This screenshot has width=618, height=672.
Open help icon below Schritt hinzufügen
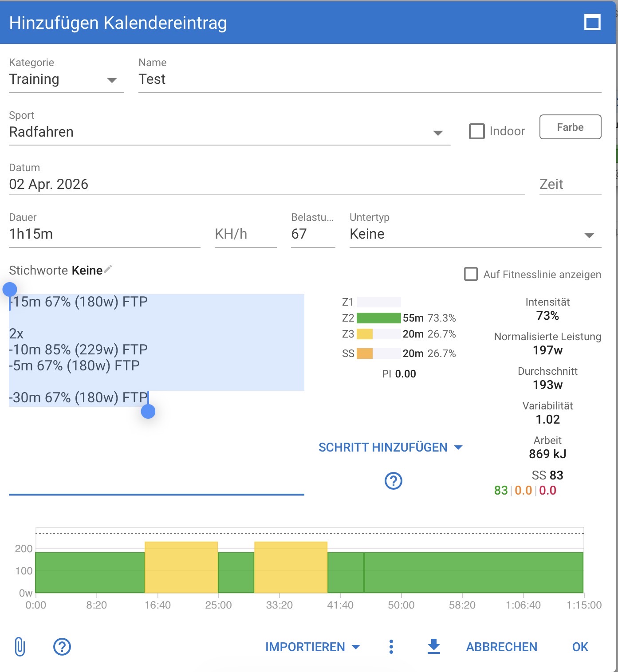[x=393, y=480]
